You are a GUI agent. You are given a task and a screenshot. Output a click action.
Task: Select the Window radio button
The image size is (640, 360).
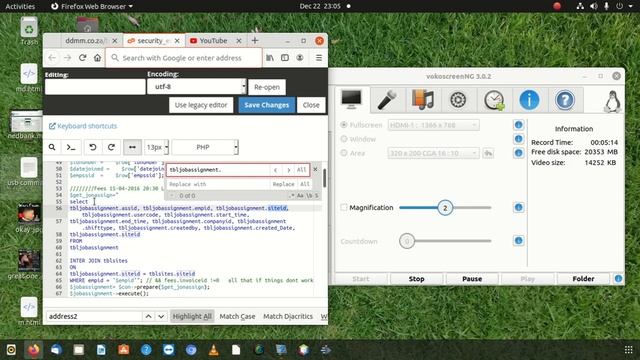344,139
